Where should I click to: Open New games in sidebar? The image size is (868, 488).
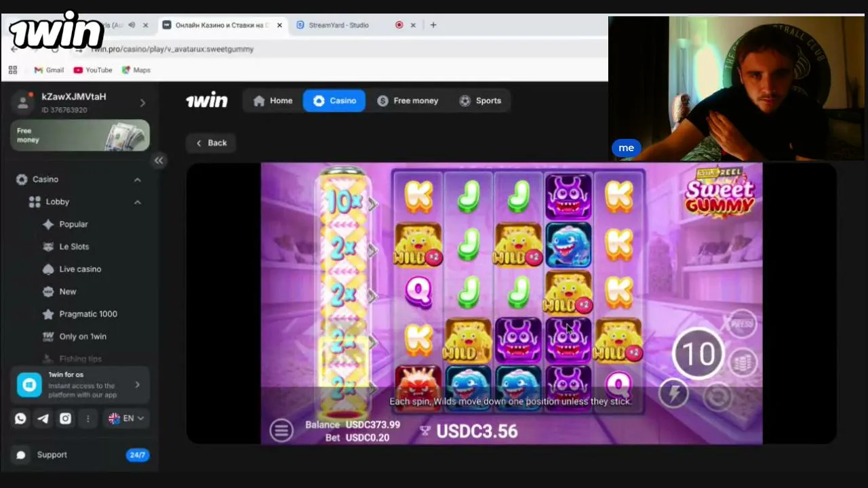tap(68, 291)
